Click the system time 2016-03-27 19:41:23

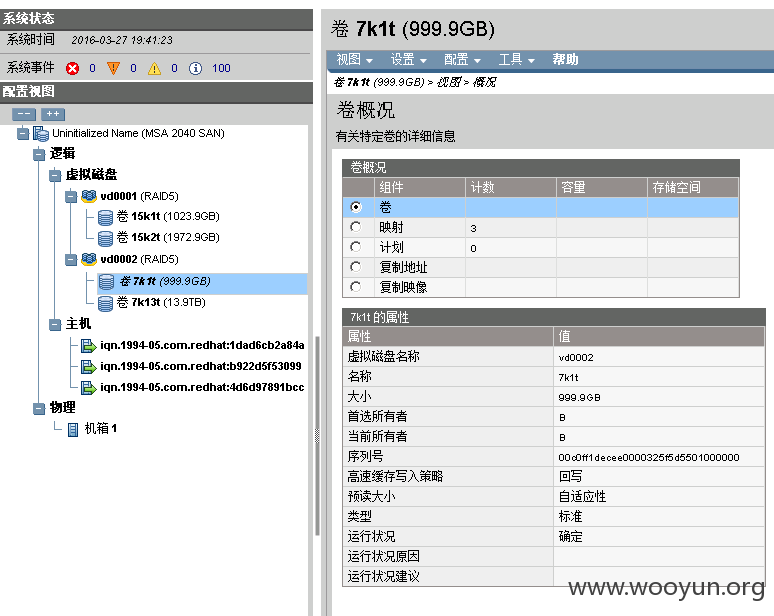[x=122, y=40]
